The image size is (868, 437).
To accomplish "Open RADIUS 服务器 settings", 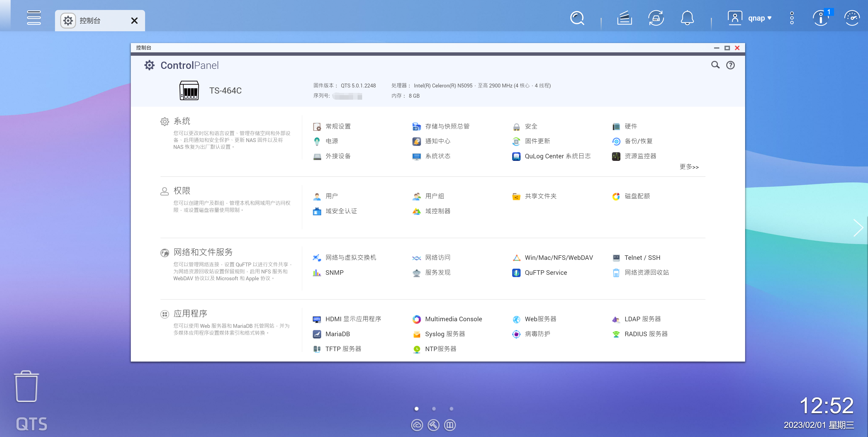I will click(x=640, y=334).
